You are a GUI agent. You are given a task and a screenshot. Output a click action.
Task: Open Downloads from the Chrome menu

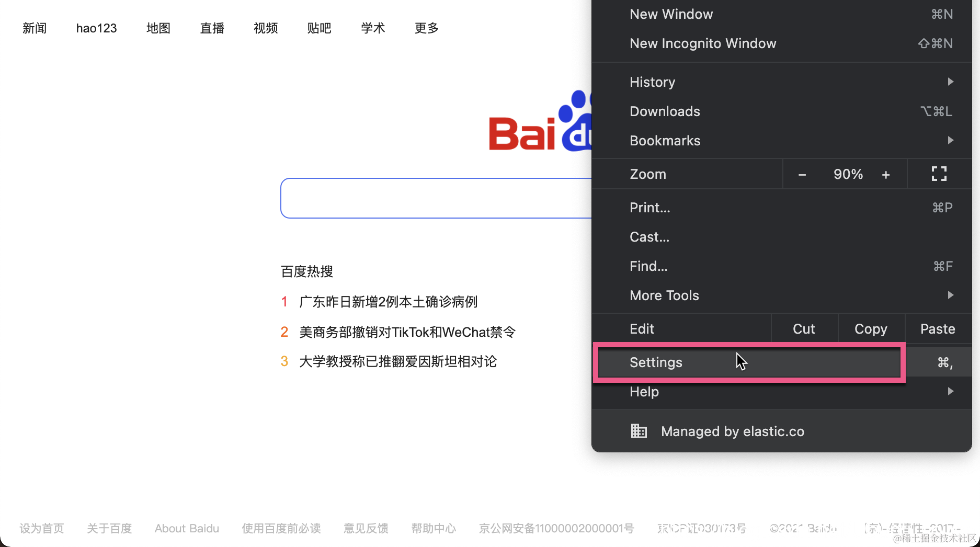point(782,111)
